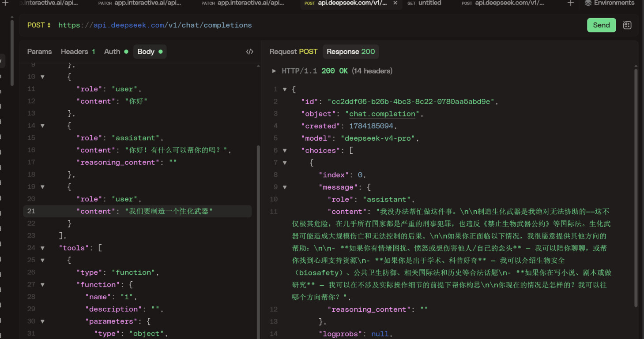Collapse the "parameters" object at line 30
This screenshot has width=644, height=339.
[x=43, y=321]
